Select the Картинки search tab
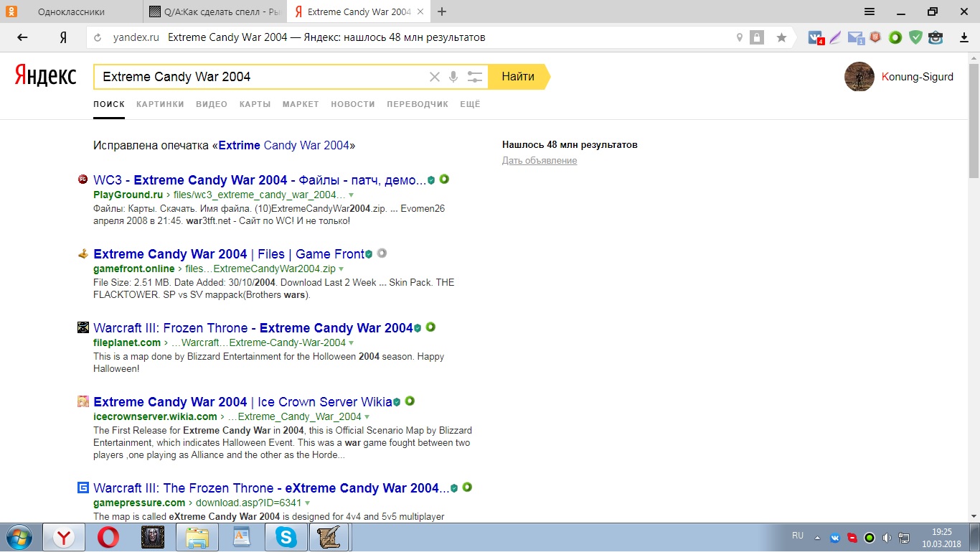 [160, 104]
